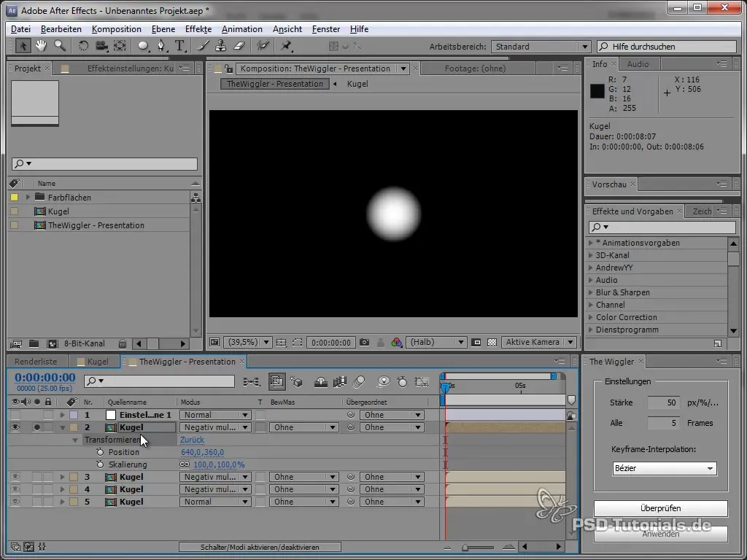Click label color swatch of layer 1
Image resolution: width=747 pixels, height=560 pixels.
click(74, 415)
